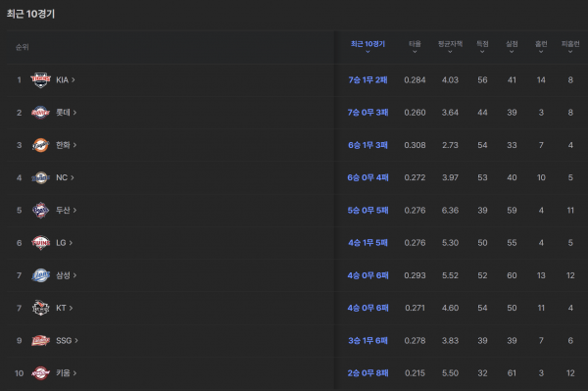Click the LG Twins team logo

(x=40, y=243)
